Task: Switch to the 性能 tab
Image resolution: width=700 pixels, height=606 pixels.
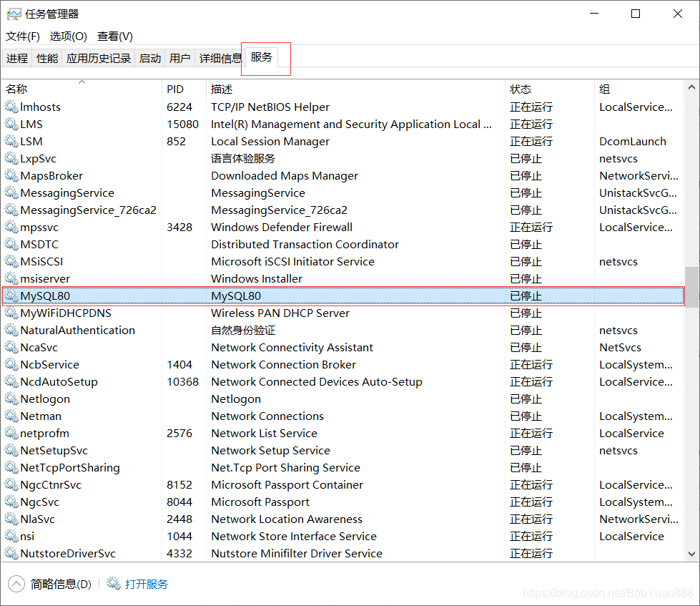Action: pos(47,58)
